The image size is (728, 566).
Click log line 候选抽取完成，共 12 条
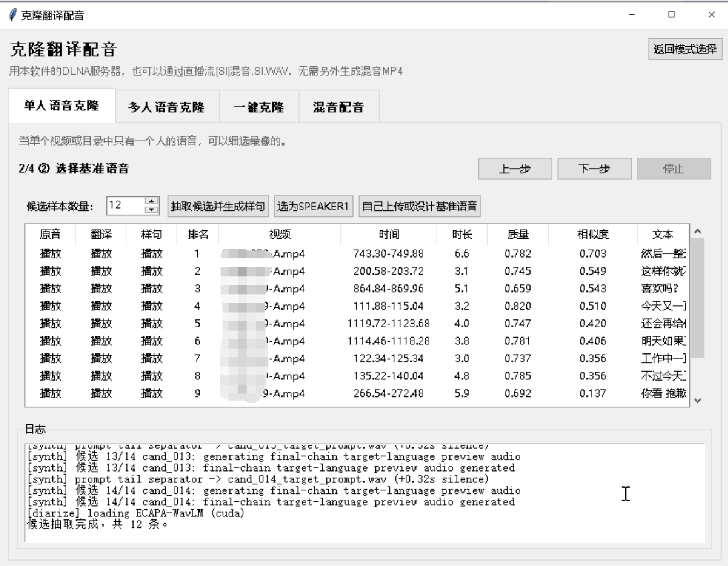tap(98, 525)
